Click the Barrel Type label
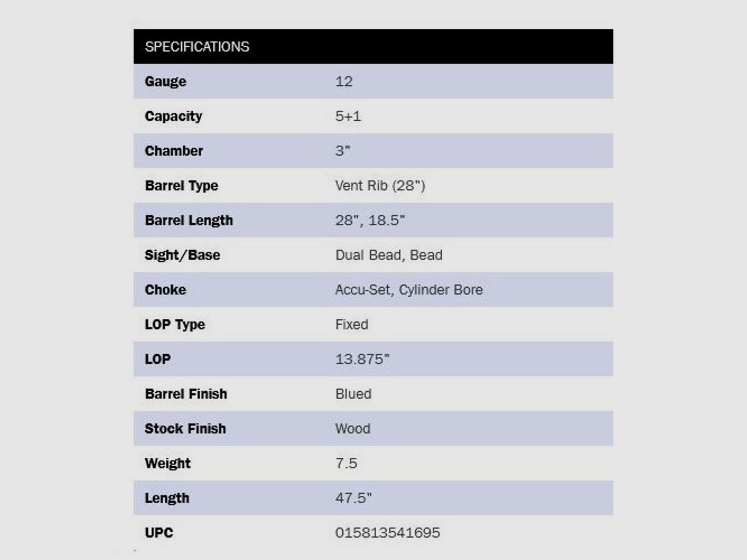The image size is (747, 560). [x=181, y=186]
